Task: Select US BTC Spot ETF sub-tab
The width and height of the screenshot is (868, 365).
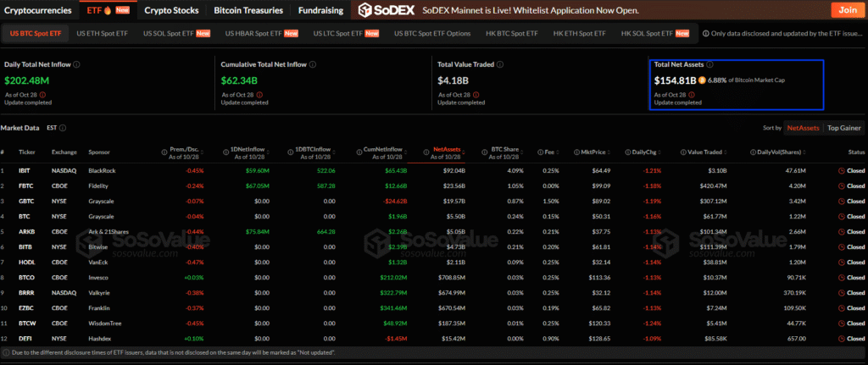Action: [x=36, y=34]
